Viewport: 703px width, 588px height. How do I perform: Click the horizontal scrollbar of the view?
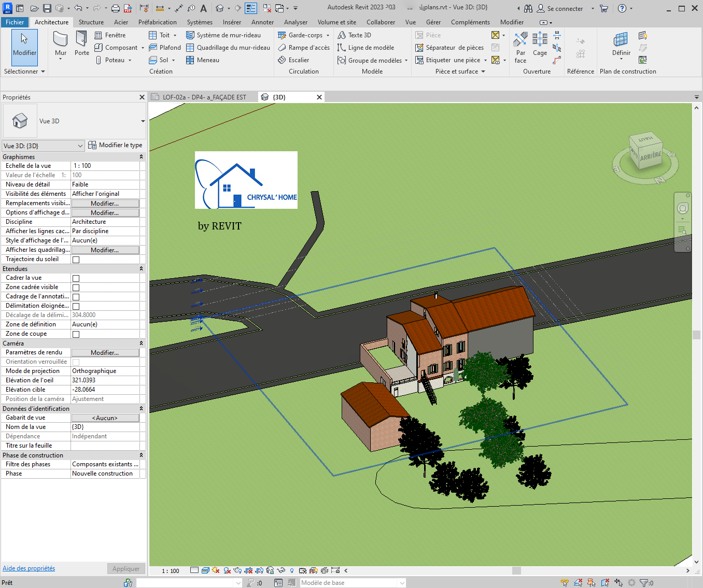coord(516,570)
